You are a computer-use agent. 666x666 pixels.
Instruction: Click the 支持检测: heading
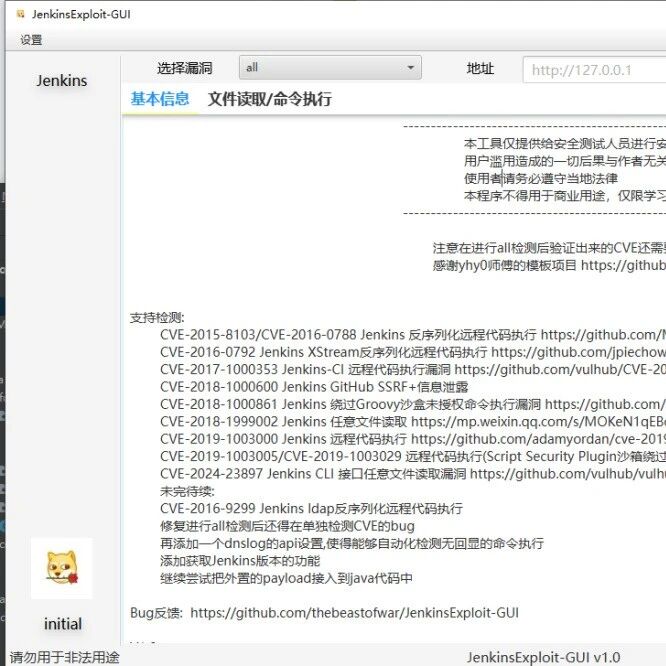(157, 317)
